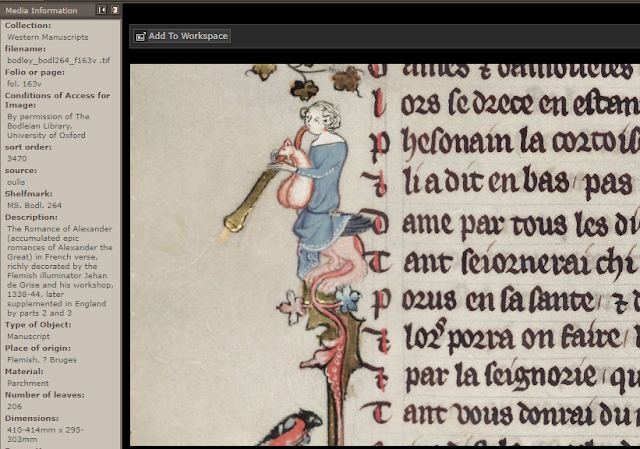Click the 'Type of Object:' label
This screenshot has width=640, height=449.
(38, 325)
